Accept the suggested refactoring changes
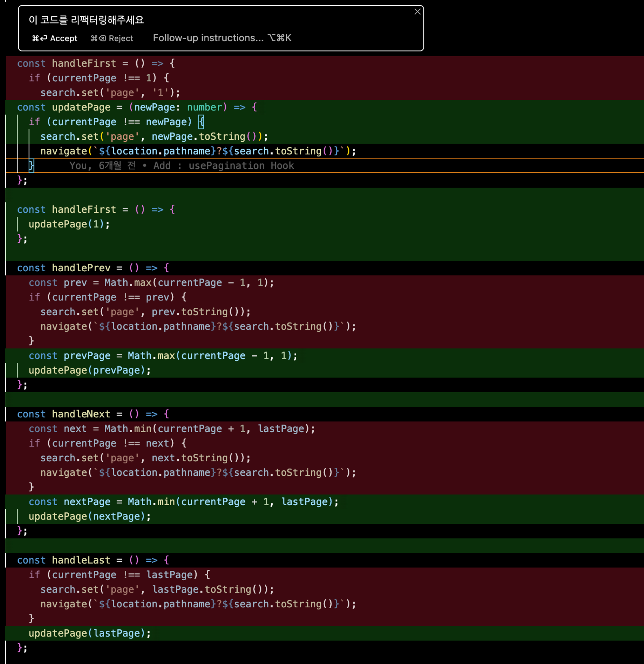Image resolution: width=644 pixels, height=664 pixels. (x=54, y=38)
